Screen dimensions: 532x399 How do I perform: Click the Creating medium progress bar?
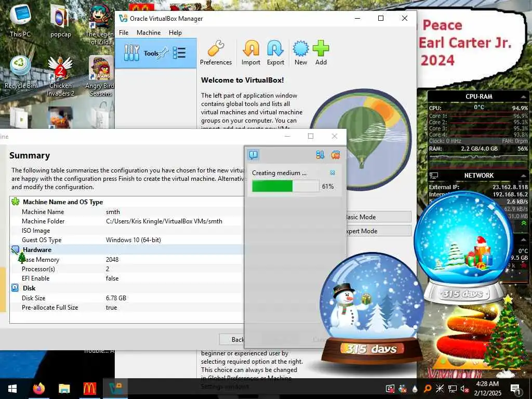click(x=285, y=187)
